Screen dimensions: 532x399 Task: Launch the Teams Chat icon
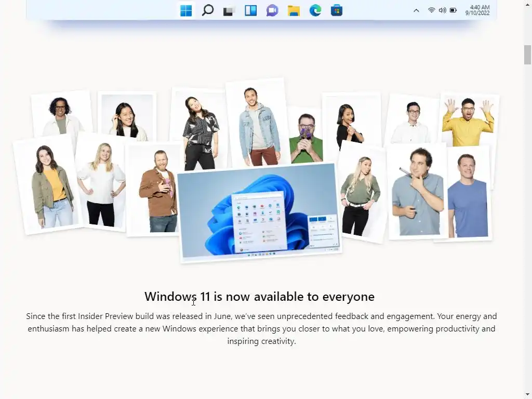coord(272,10)
